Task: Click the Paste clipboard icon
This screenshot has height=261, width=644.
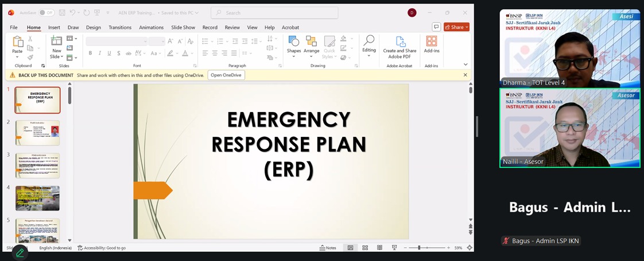Action: click(x=17, y=45)
